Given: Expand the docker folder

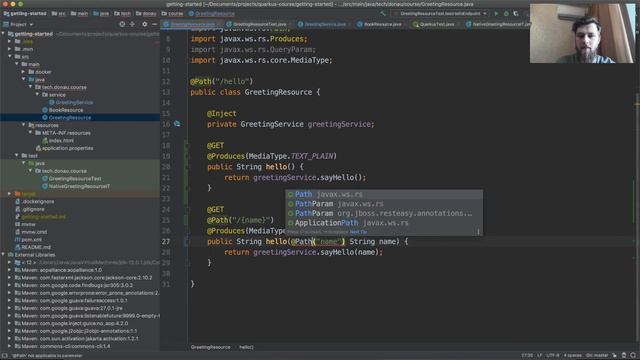Looking at the screenshot, I should point(24,72).
